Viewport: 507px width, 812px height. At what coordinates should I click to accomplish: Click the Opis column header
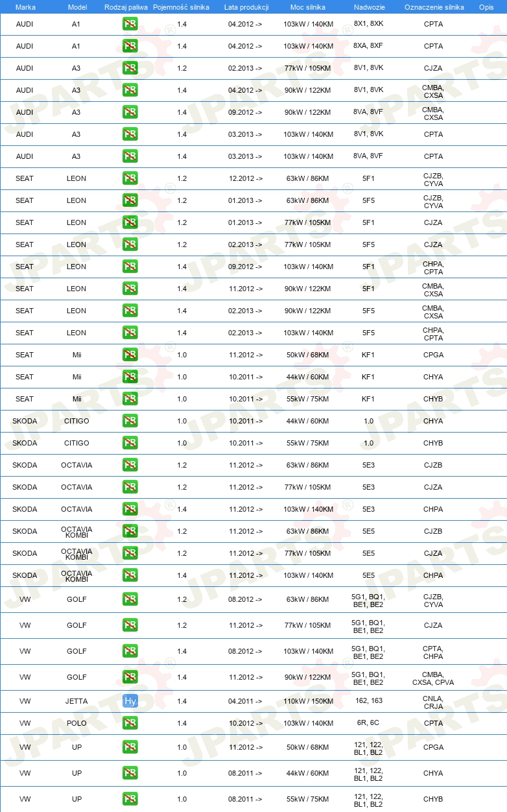486,6
